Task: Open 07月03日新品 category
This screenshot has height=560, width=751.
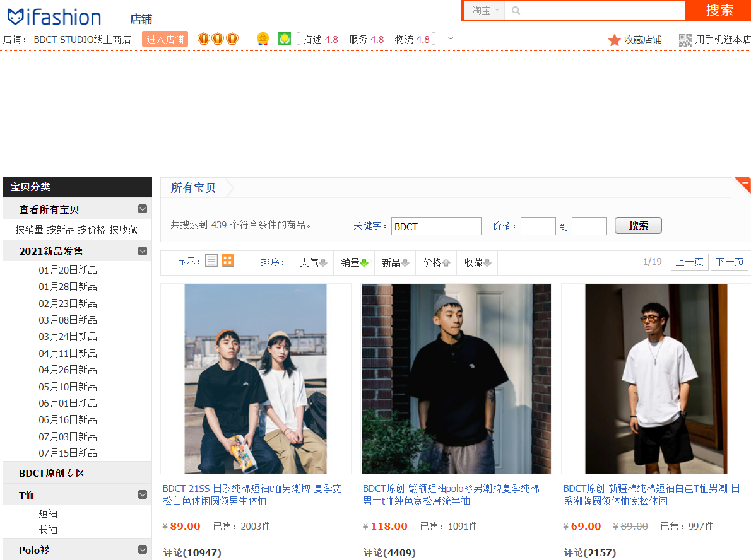Action: (x=68, y=436)
